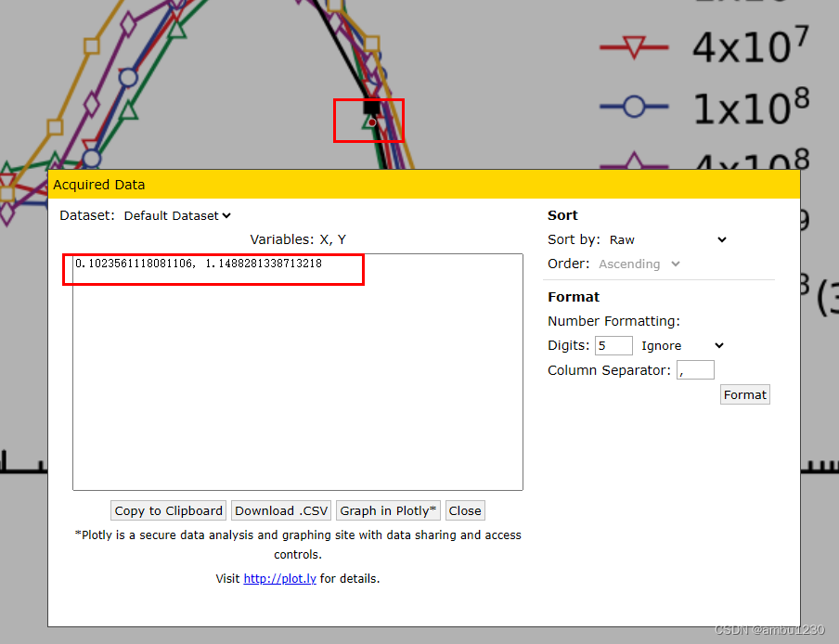Screen dimensions: 839x644
Task: Click the Format section heading
Action: tap(574, 297)
